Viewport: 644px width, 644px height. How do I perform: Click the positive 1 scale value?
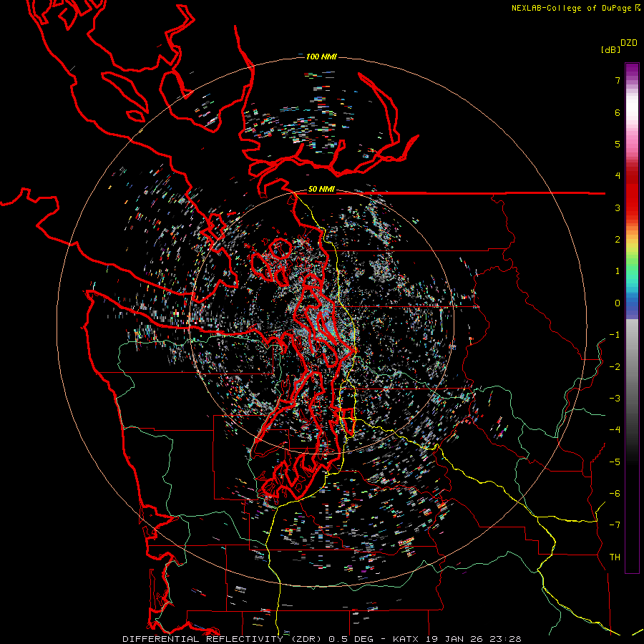(x=618, y=271)
